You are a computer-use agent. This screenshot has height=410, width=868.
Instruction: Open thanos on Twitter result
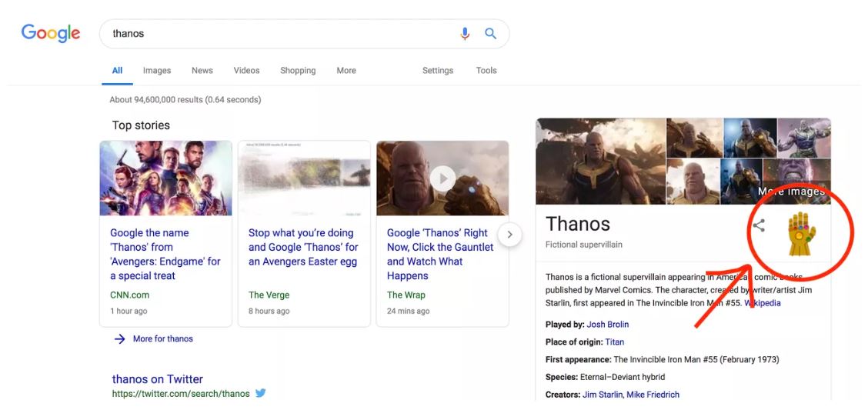(x=157, y=379)
